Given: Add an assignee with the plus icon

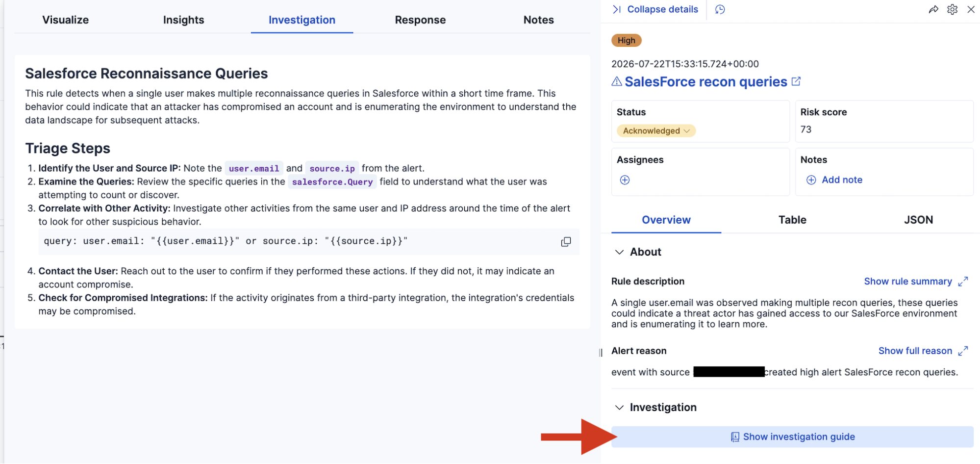Looking at the screenshot, I should pos(625,180).
